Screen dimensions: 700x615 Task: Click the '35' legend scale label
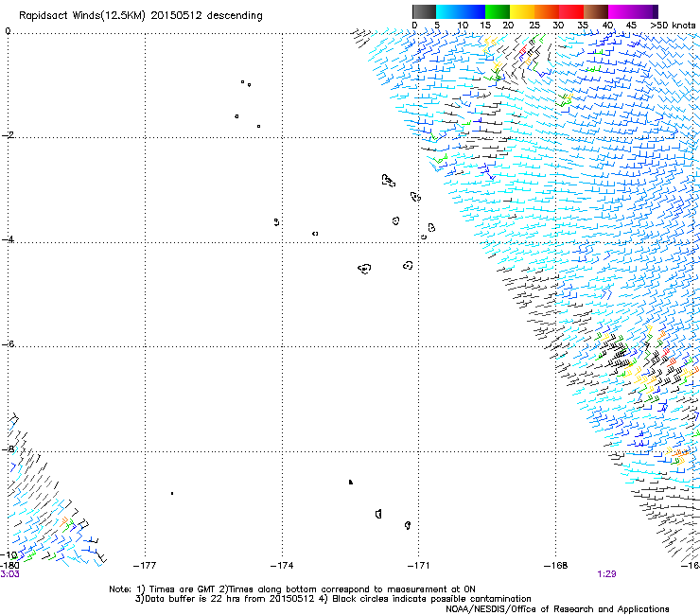(x=583, y=26)
